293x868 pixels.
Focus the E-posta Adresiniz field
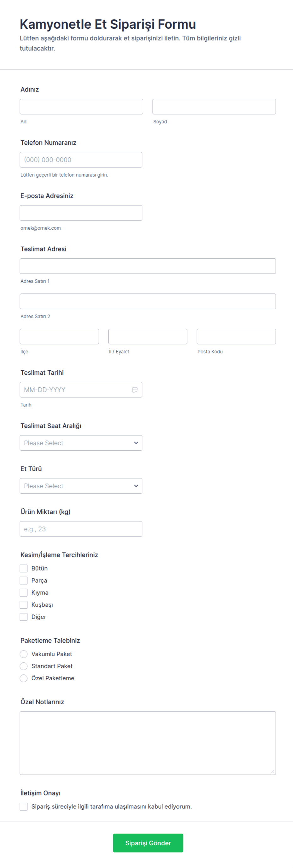81,213
